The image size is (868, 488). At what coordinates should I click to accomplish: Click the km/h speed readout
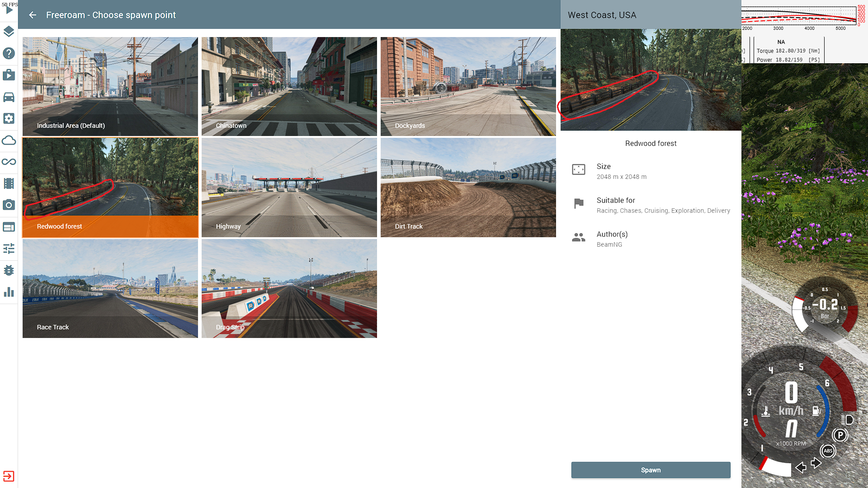point(791,399)
